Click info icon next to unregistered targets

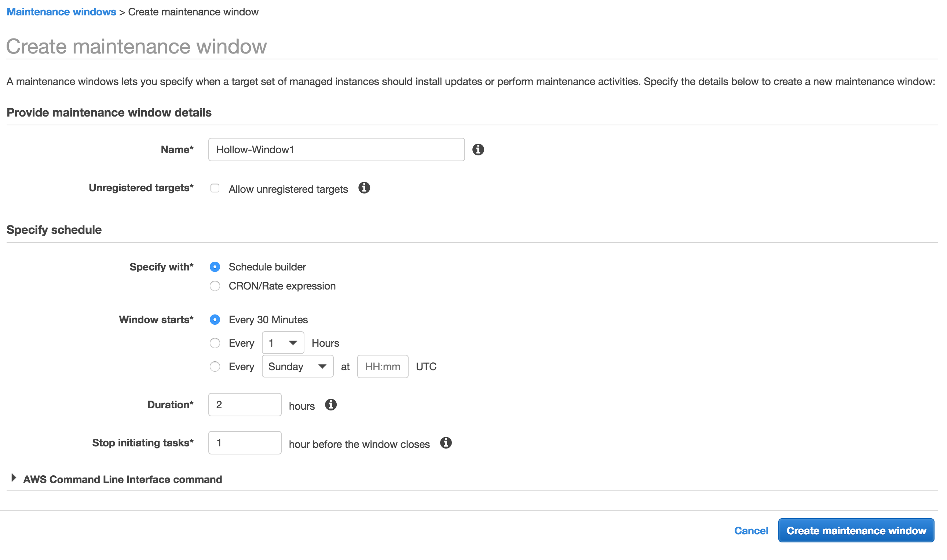coord(364,188)
